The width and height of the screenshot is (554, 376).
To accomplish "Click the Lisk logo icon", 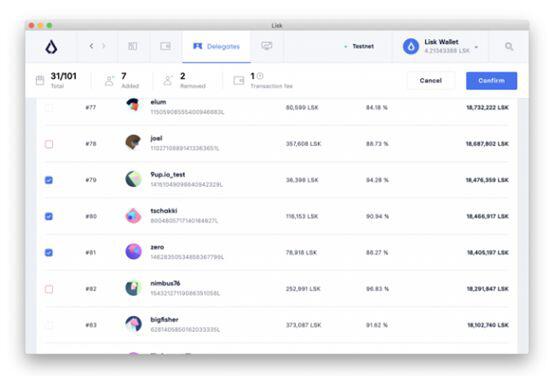I will point(52,47).
